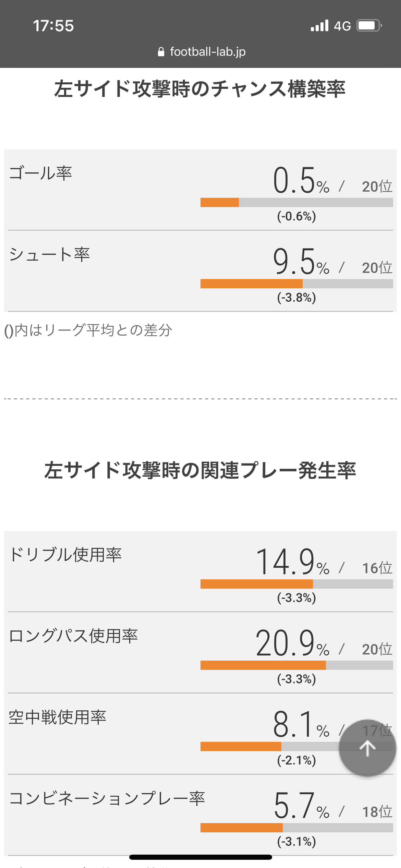Select the ロングパス使用率 label
This screenshot has width=401, height=868.
(x=73, y=636)
